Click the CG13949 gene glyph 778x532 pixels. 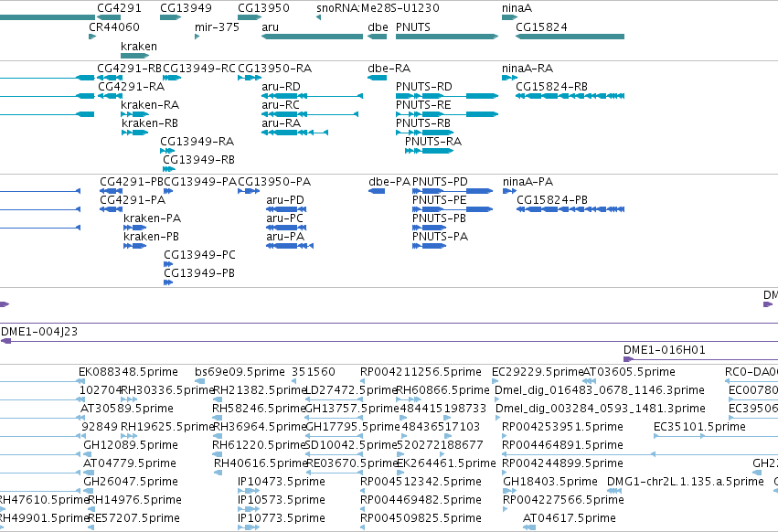[x=170, y=17]
